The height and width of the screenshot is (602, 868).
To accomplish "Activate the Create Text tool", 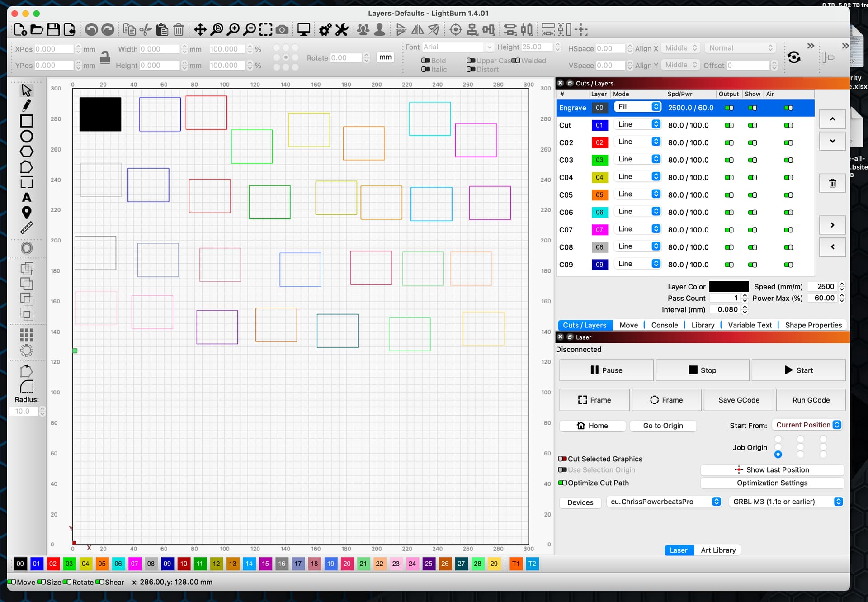I will coord(26,198).
